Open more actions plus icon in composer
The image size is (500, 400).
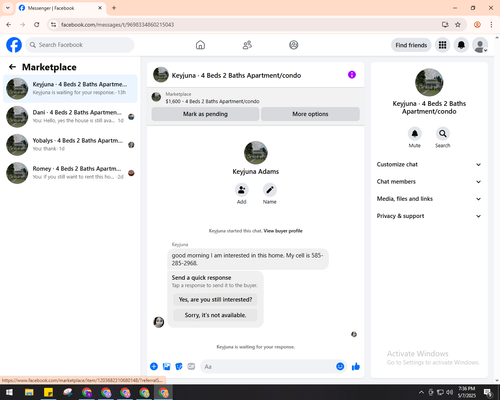click(154, 367)
